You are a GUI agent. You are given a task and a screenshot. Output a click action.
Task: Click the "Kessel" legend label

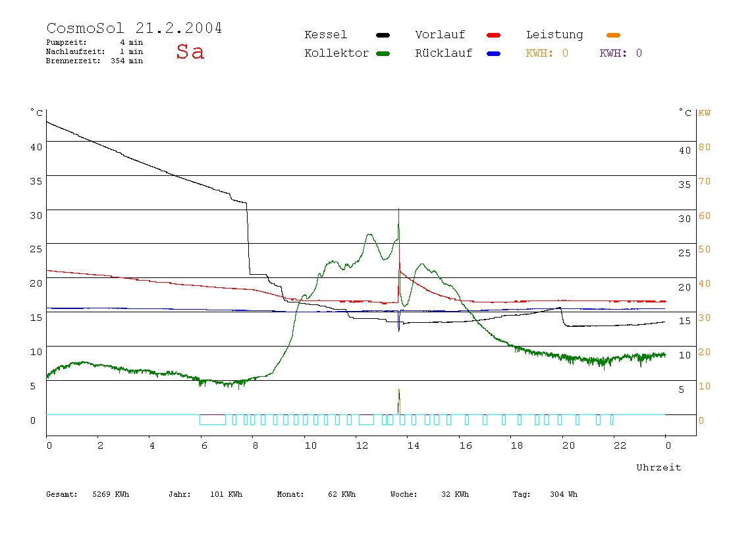pos(325,35)
